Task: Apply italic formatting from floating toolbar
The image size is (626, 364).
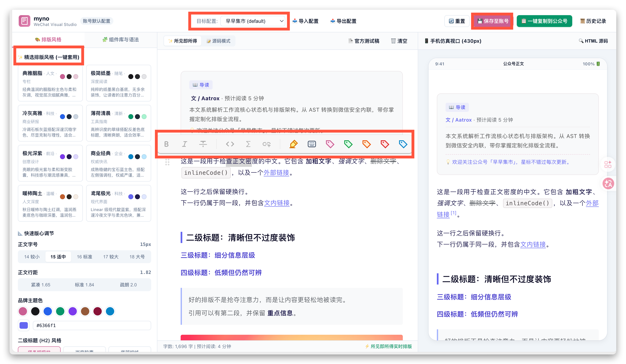Action: click(x=184, y=144)
